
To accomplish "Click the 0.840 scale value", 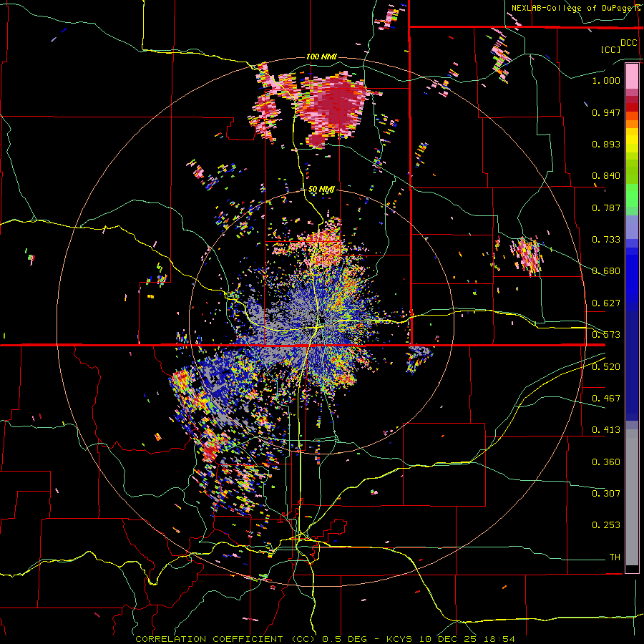I will pos(606,176).
